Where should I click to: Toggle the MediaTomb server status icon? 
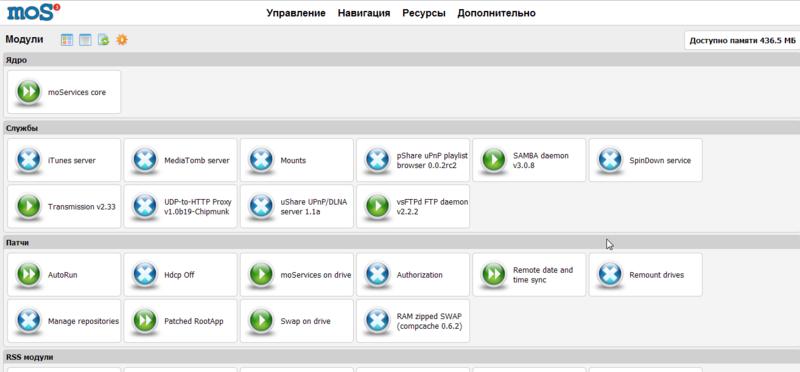click(145, 160)
